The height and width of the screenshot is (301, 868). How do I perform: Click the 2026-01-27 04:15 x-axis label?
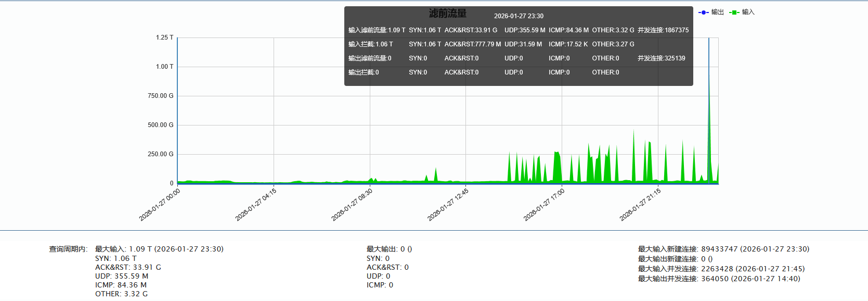[x=256, y=205]
